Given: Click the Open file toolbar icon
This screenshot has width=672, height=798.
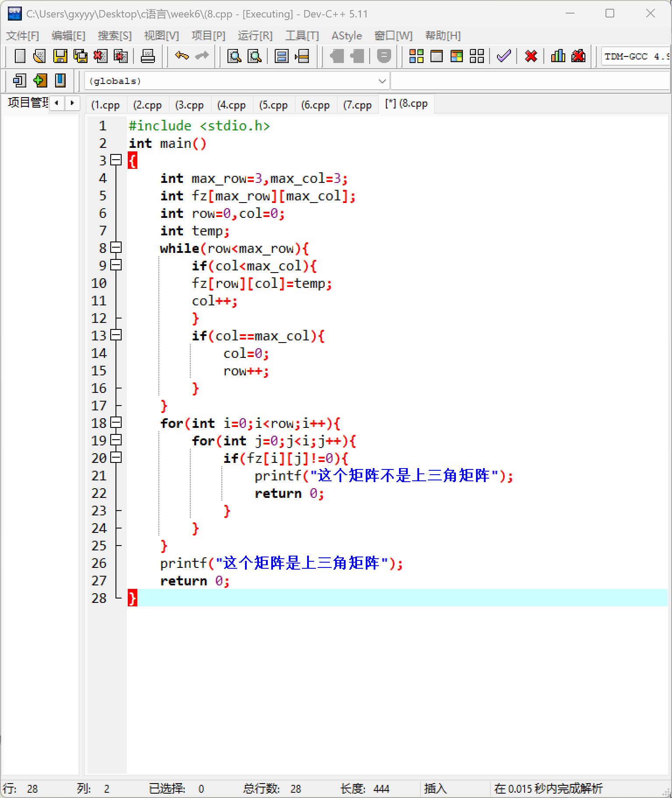Looking at the screenshot, I should 40,56.
